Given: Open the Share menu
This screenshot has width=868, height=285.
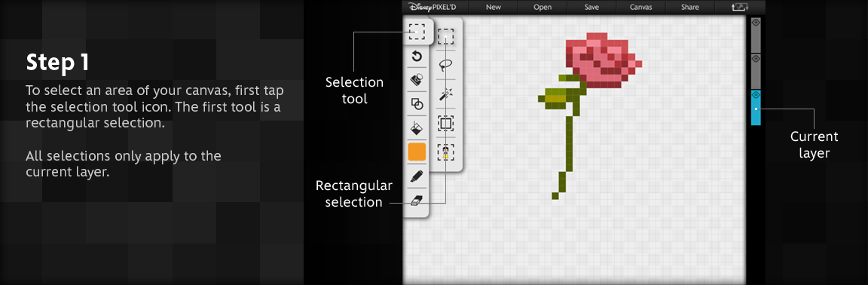Looking at the screenshot, I should (x=689, y=8).
